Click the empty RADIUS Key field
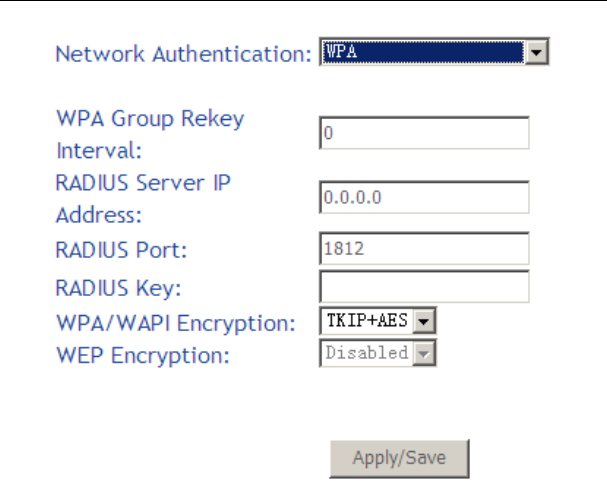The image size is (607, 492). 424,287
